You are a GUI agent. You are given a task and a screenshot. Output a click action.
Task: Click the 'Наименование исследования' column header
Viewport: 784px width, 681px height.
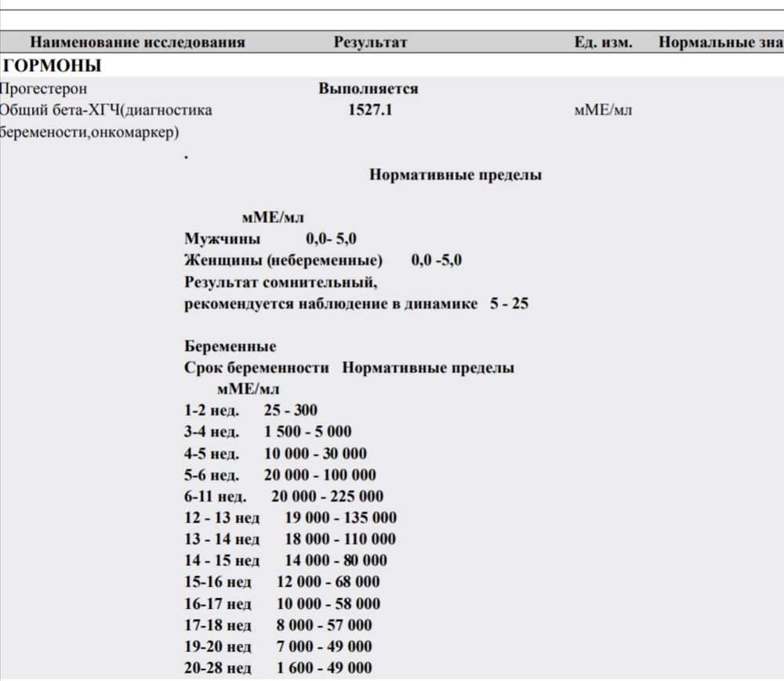tap(137, 42)
